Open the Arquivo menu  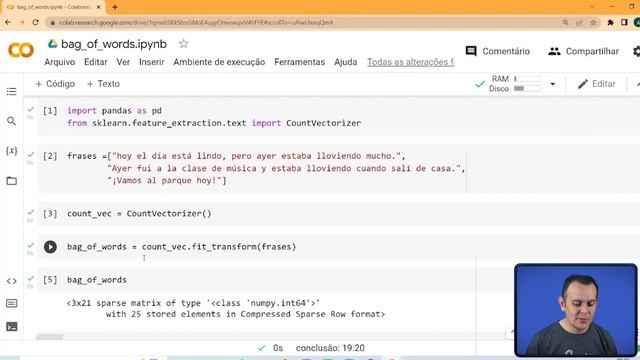click(60, 62)
